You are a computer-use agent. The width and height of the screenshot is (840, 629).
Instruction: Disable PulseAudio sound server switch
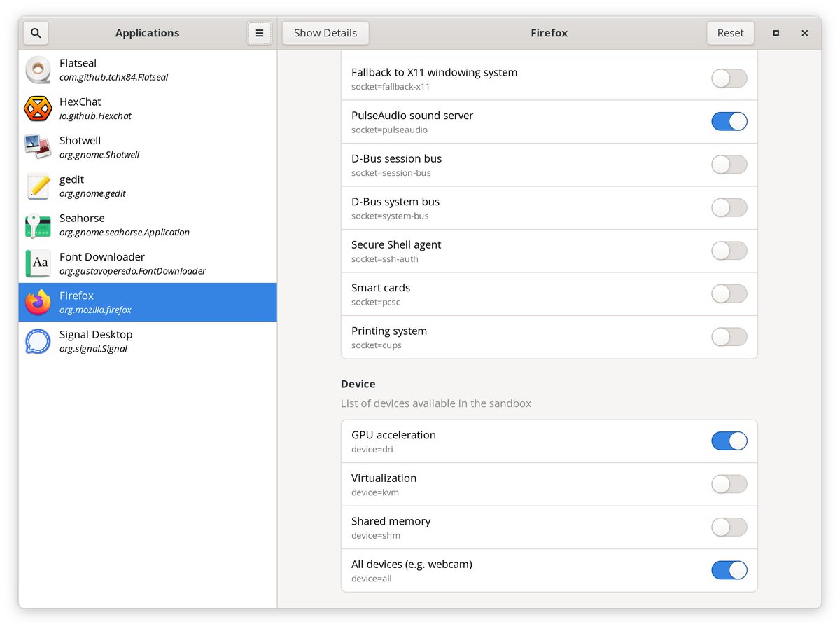point(729,121)
